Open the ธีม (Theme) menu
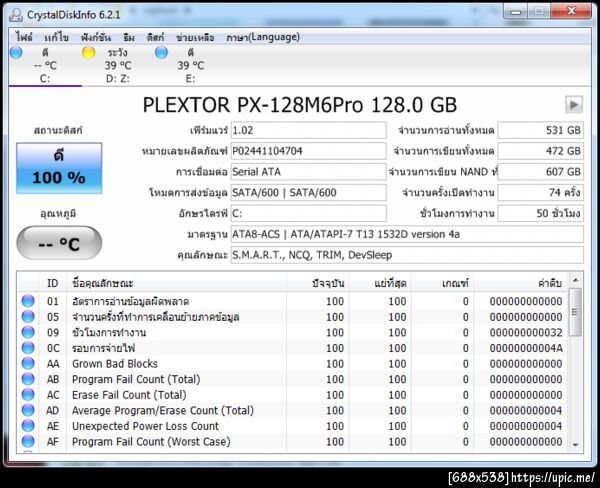Image resolution: width=600 pixels, height=488 pixels. [129, 37]
